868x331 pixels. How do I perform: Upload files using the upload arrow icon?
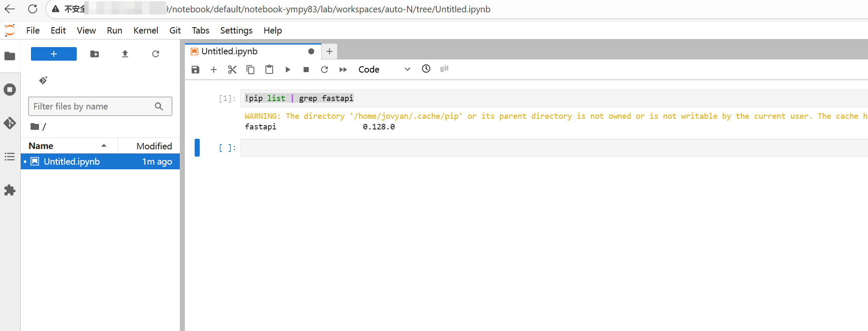point(125,54)
